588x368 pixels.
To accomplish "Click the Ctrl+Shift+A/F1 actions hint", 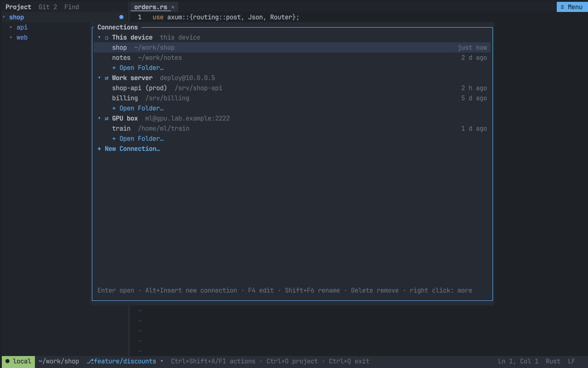I will coord(213,361).
